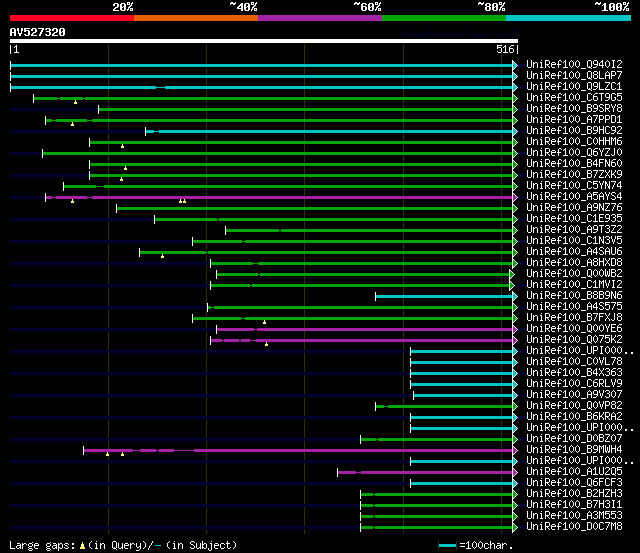The width and height of the screenshot is (640, 553).
Task: Click the UniRef100_C6RLV9 label
Action: [x=574, y=384]
